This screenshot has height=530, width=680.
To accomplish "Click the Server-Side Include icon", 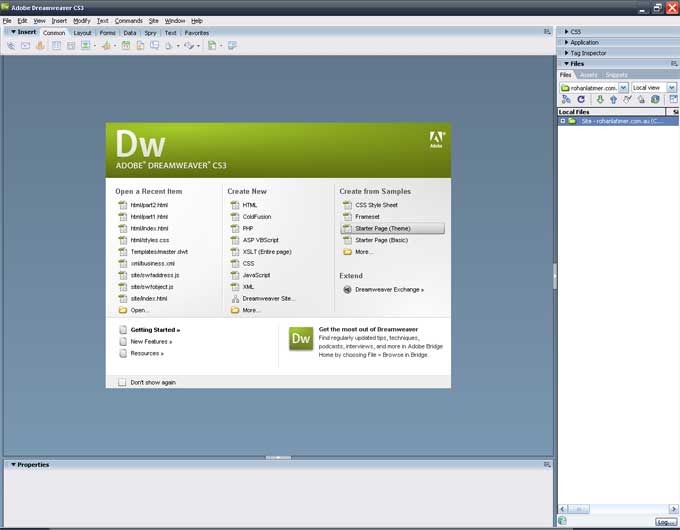I will pos(141,46).
